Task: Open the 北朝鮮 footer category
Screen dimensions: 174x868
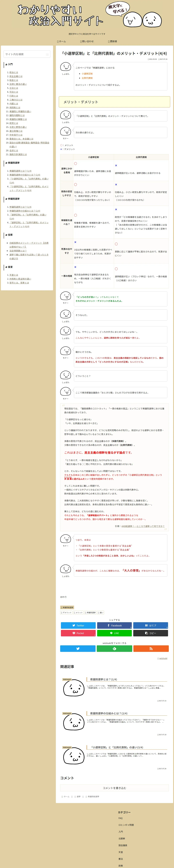Action: pyautogui.click(x=122, y=838)
